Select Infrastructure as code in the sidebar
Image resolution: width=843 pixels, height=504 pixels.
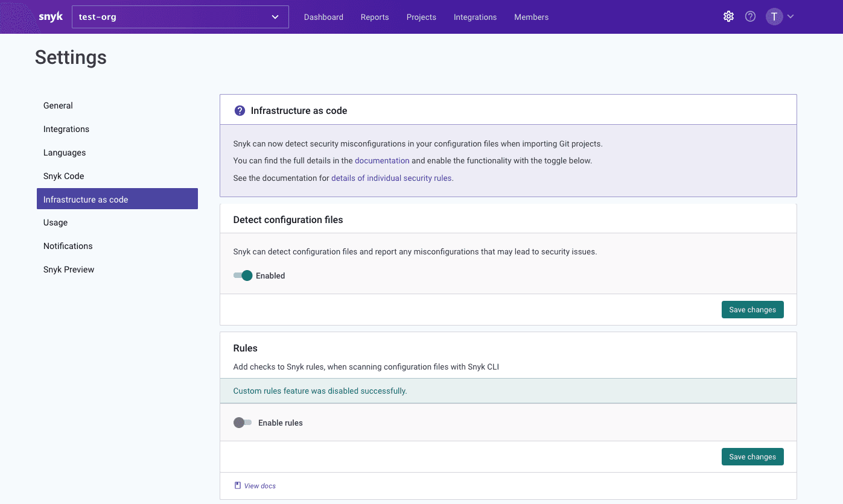click(x=117, y=199)
